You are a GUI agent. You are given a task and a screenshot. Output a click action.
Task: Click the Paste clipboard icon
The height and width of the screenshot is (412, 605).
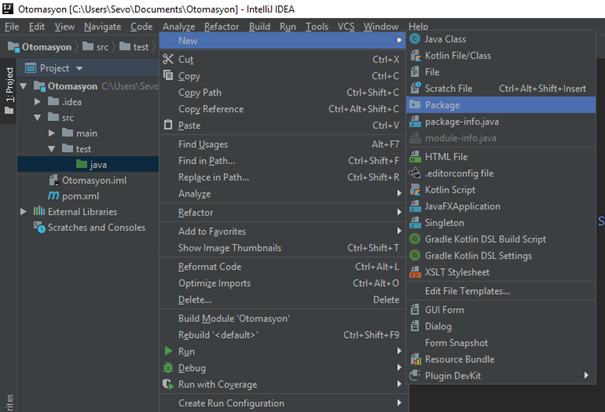click(168, 125)
